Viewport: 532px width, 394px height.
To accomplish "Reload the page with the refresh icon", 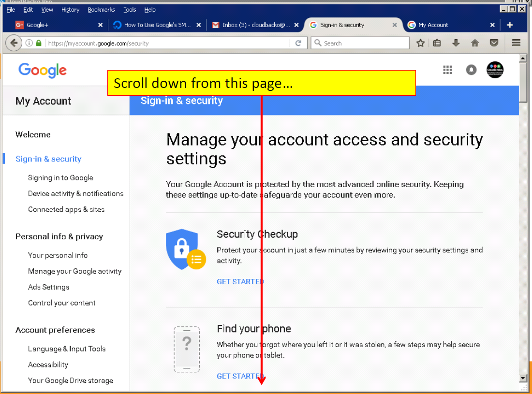I will click(298, 43).
